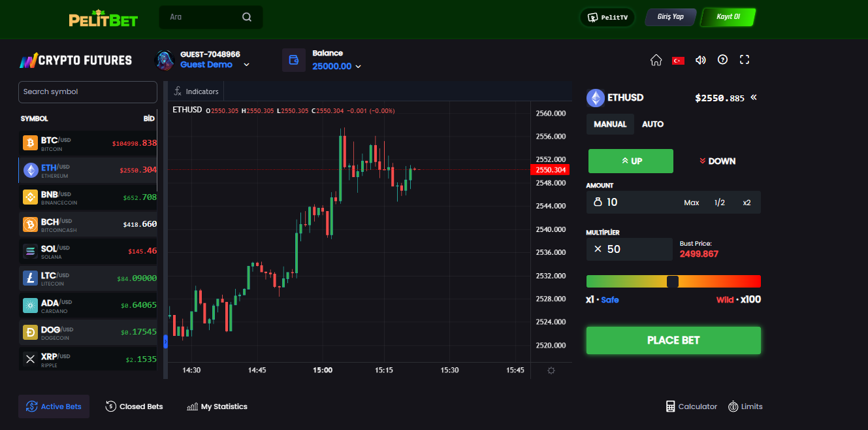The image size is (868, 430).
Task: Click the Bust Price value 2499.867
Action: point(699,254)
